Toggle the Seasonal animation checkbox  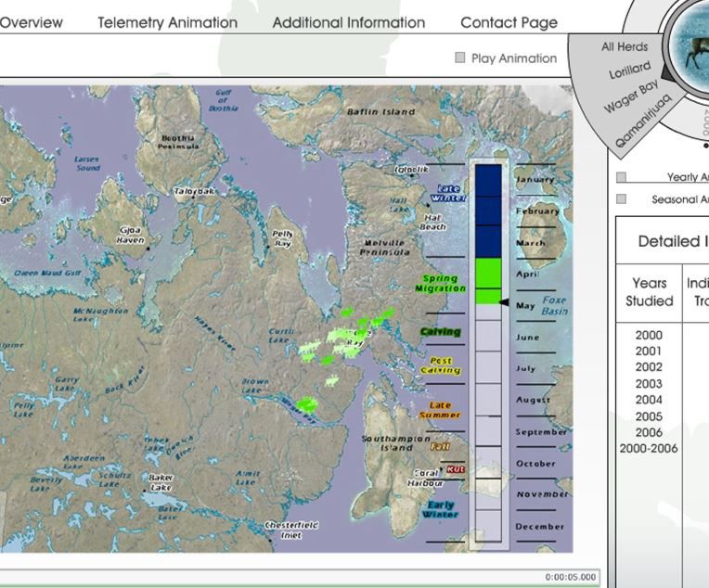(x=621, y=198)
